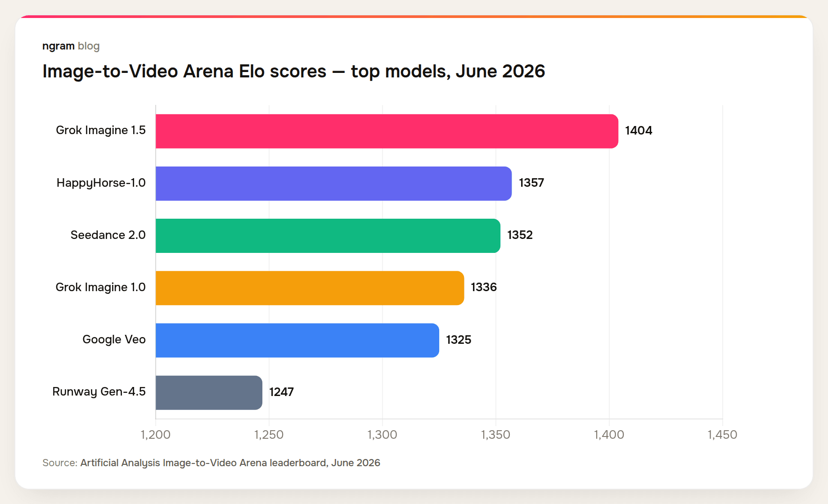Click the 1357 value label
This screenshot has width=828, height=504.
click(x=531, y=183)
